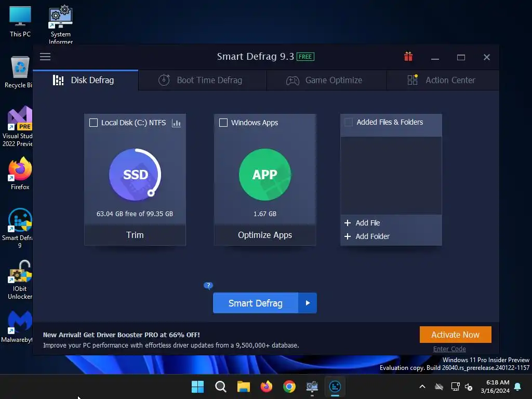This screenshot has width=532, height=399.
Task: Click the Trim button
Action: pos(135,235)
